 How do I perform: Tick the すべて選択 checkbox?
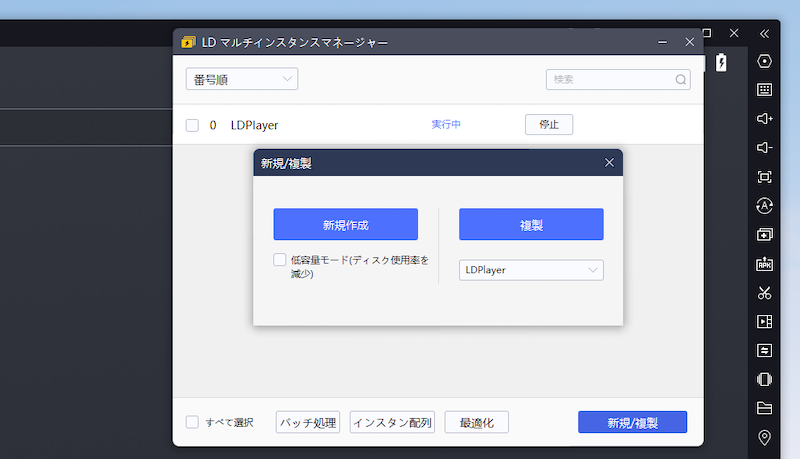tap(192, 422)
